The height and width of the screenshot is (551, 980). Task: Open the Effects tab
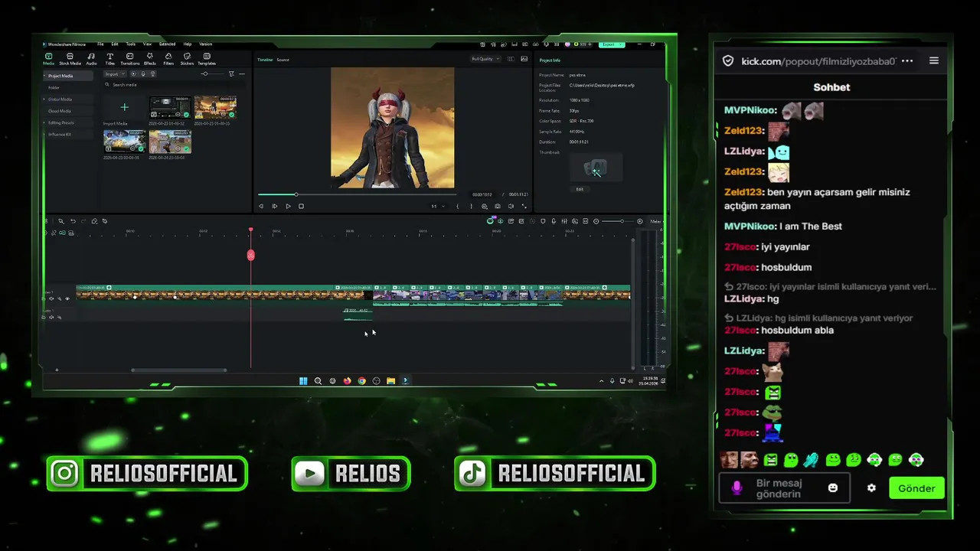coord(150,59)
